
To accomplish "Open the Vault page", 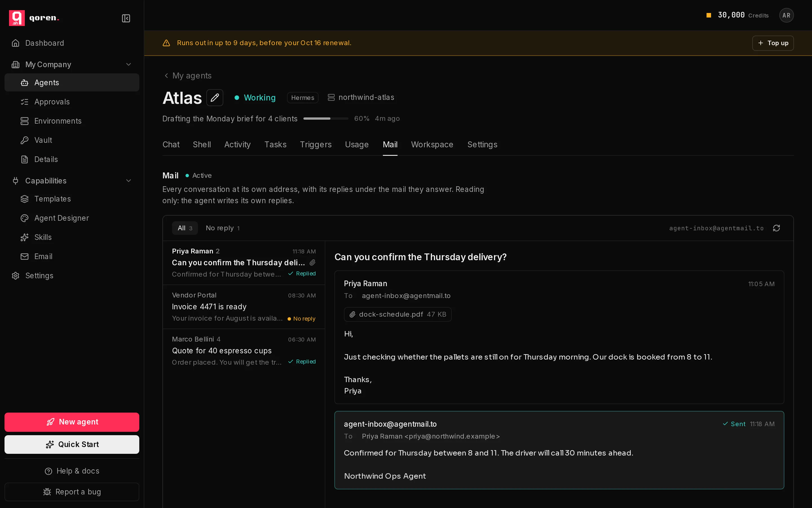I will pyautogui.click(x=72, y=140).
